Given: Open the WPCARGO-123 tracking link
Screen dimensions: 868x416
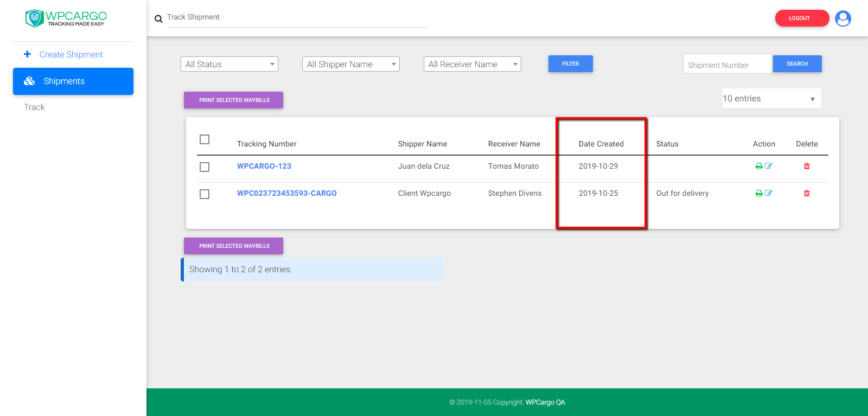Looking at the screenshot, I should click(x=264, y=166).
